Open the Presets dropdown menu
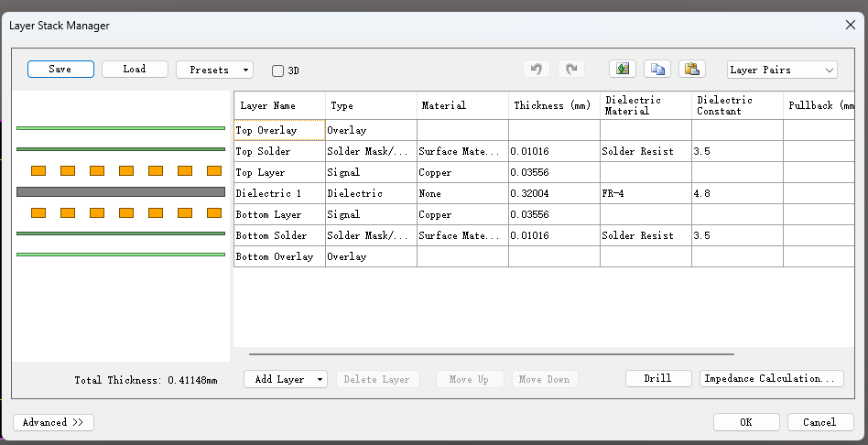 214,70
